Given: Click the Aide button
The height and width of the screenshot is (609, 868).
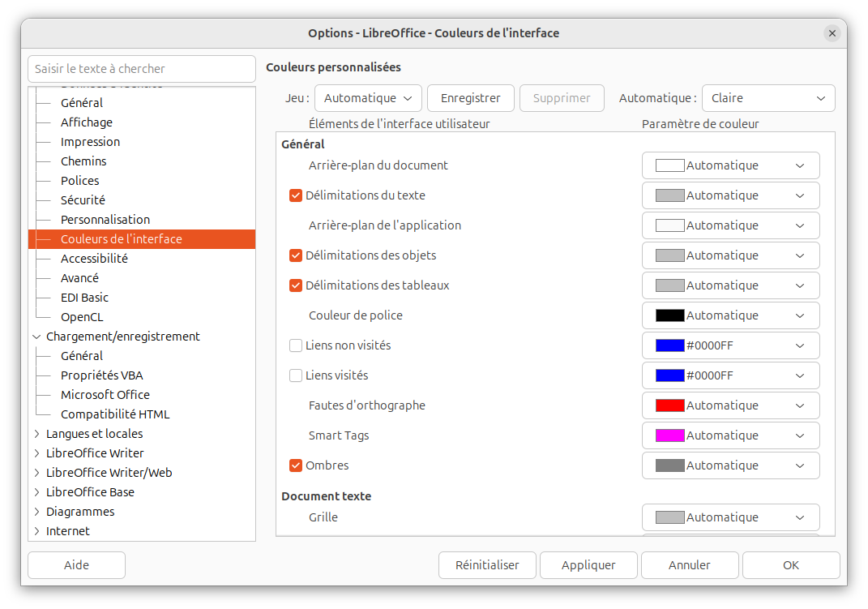Looking at the screenshot, I should coord(76,565).
